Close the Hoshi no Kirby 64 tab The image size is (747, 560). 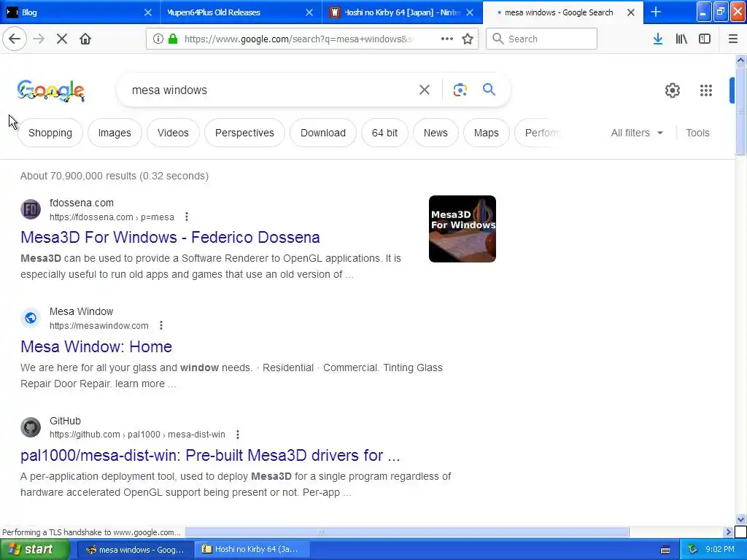coord(470,12)
